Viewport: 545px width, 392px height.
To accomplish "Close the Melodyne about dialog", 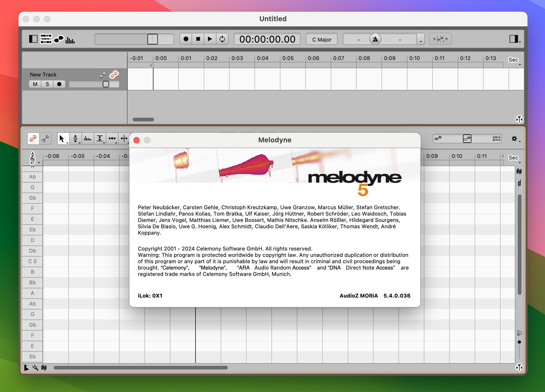I will click(137, 140).
